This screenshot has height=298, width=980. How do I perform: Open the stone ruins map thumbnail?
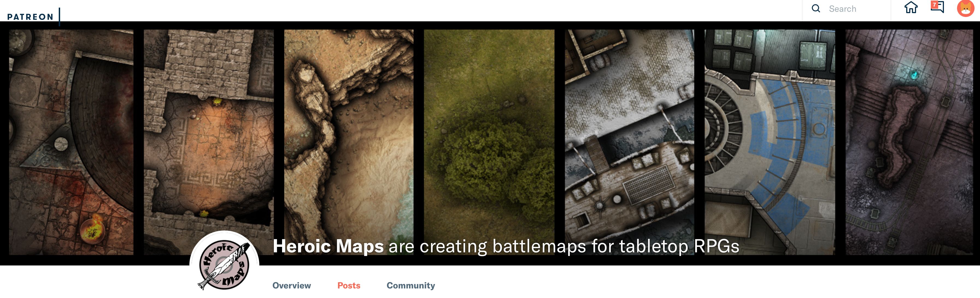tap(209, 142)
